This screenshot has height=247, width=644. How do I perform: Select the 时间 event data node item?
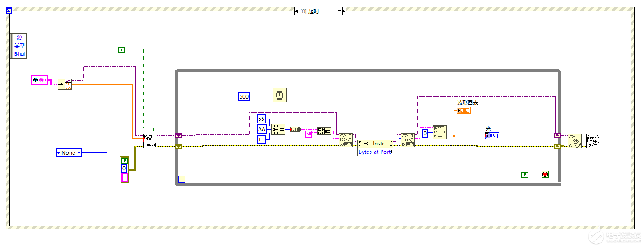pos(20,54)
